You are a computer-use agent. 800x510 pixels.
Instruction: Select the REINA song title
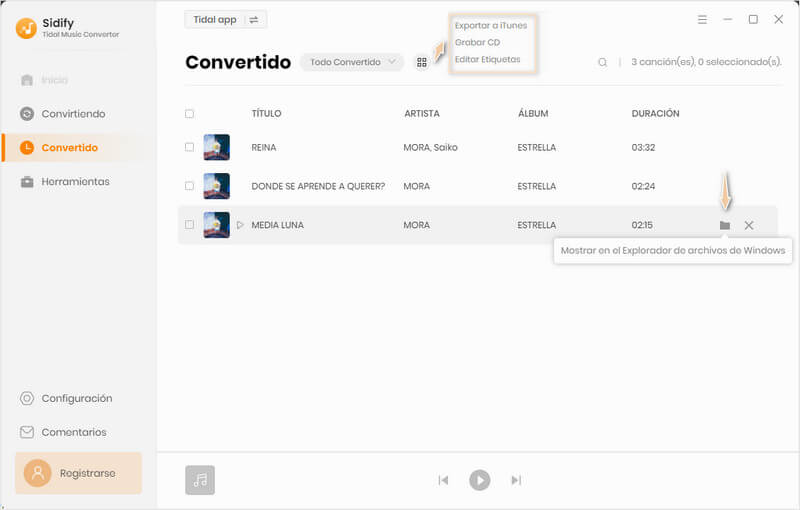264,147
